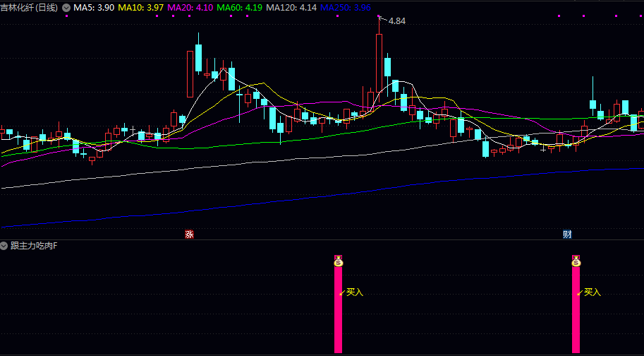Select the 吉林化纤(日线) chart title
Image resolution: width=644 pixels, height=356 pixels.
[x=29, y=7]
